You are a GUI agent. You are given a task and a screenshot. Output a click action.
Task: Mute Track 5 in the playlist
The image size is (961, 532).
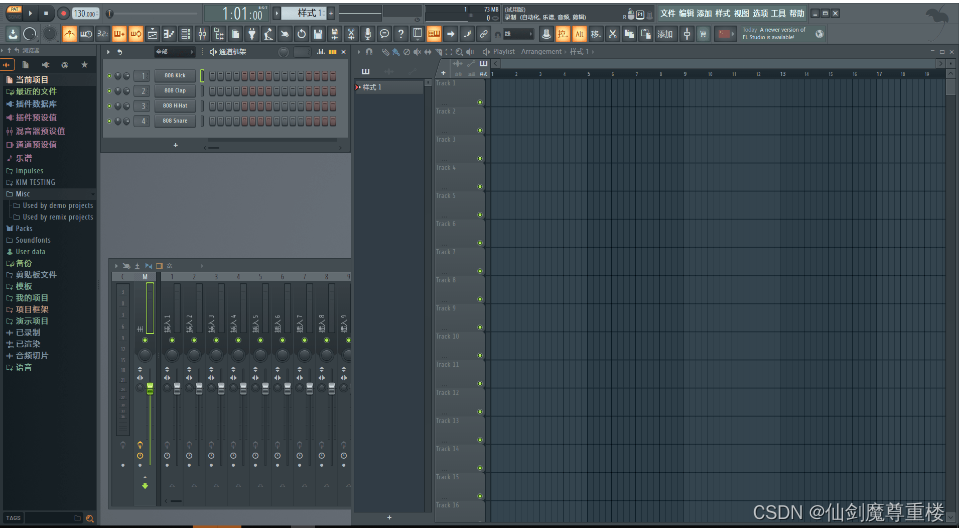(x=480, y=215)
